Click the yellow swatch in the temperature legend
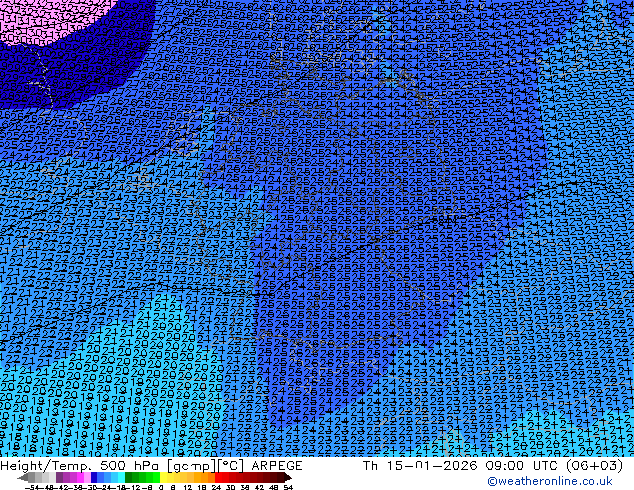The image size is (634, 490). [163, 477]
